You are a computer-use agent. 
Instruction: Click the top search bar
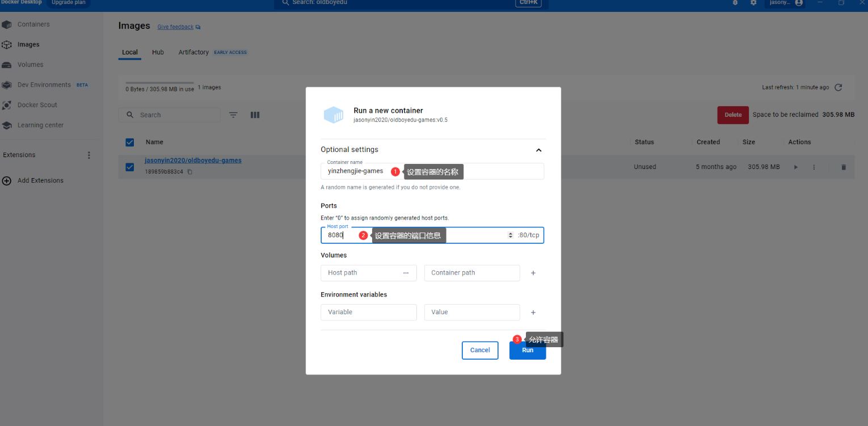coord(411,3)
